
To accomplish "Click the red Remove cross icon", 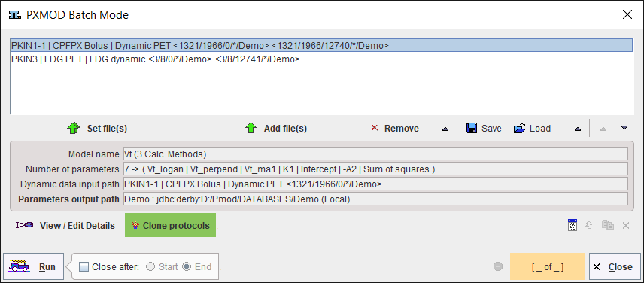I will [x=374, y=128].
